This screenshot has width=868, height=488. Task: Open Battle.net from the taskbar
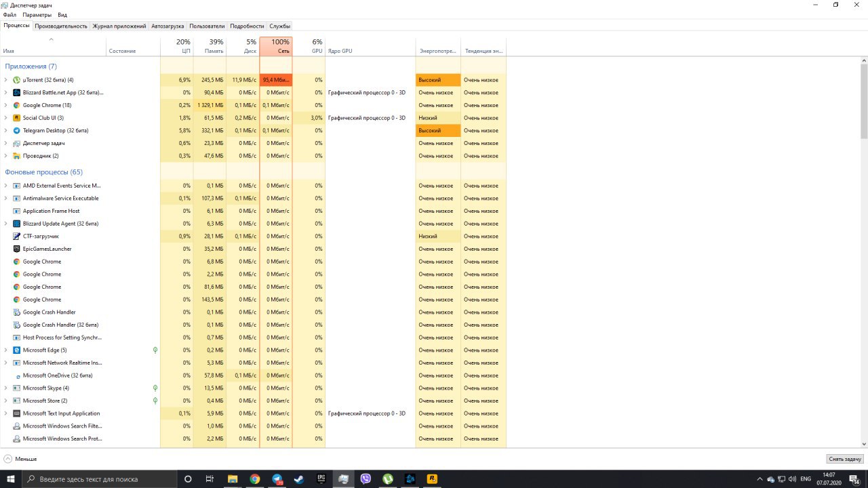[410, 479]
